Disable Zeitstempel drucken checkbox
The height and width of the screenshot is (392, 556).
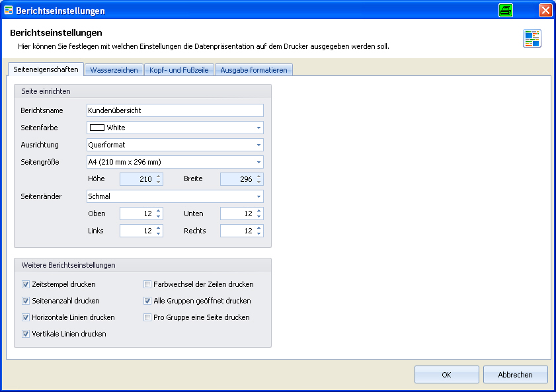click(26, 284)
